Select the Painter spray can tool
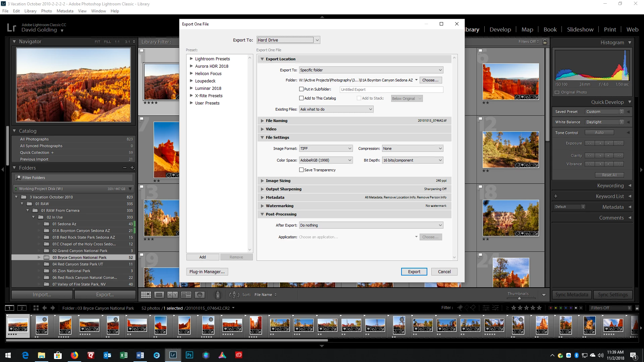 click(x=218, y=295)
